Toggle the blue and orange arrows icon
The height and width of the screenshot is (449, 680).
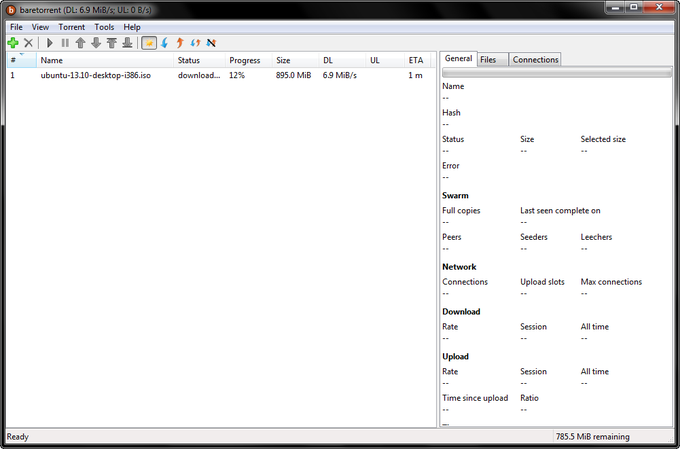tap(196, 43)
